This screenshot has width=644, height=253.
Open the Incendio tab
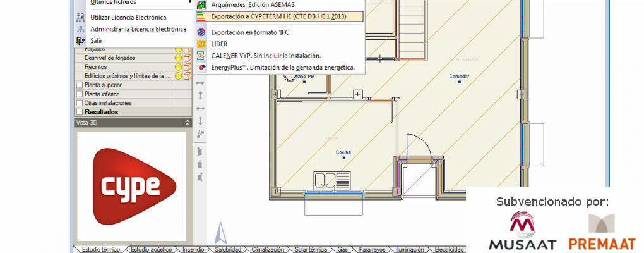pyautogui.click(x=193, y=249)
